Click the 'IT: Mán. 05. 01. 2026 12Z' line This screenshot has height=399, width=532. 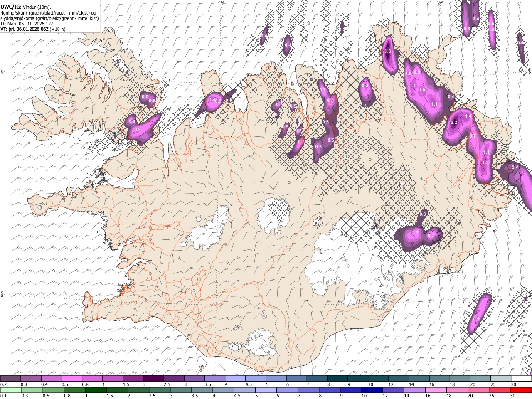tap(27, 24)
